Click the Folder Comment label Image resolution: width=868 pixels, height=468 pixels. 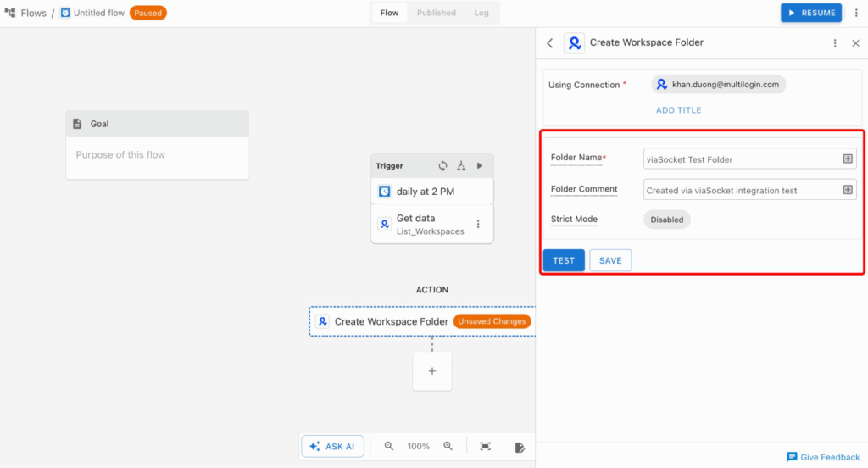pos(584,189)
